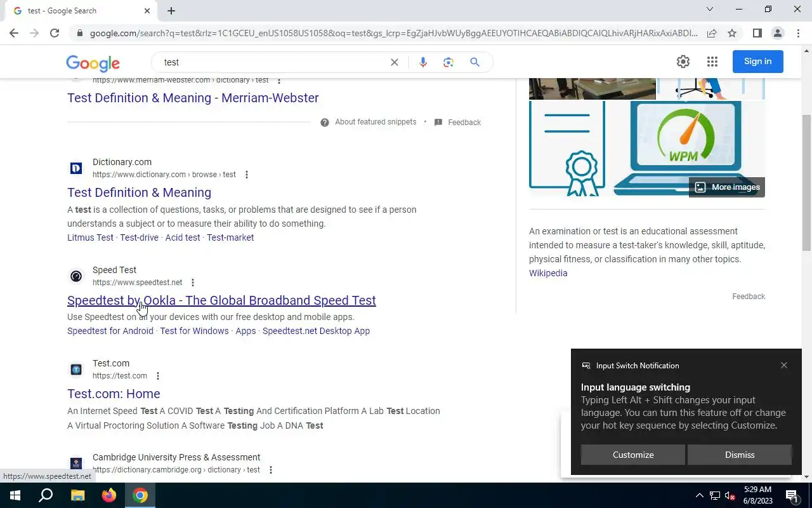812x508 pixels.
Task: Open Test for Windows sublink
Action: point(194,331)
